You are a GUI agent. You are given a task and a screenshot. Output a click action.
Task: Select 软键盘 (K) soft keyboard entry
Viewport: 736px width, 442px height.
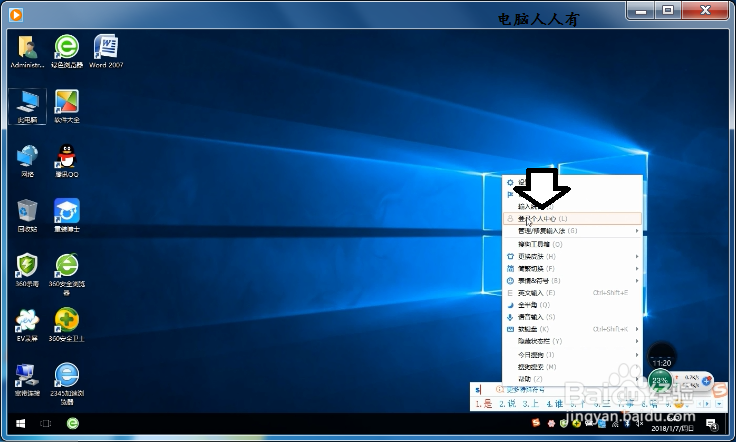(x=572, y=329)
